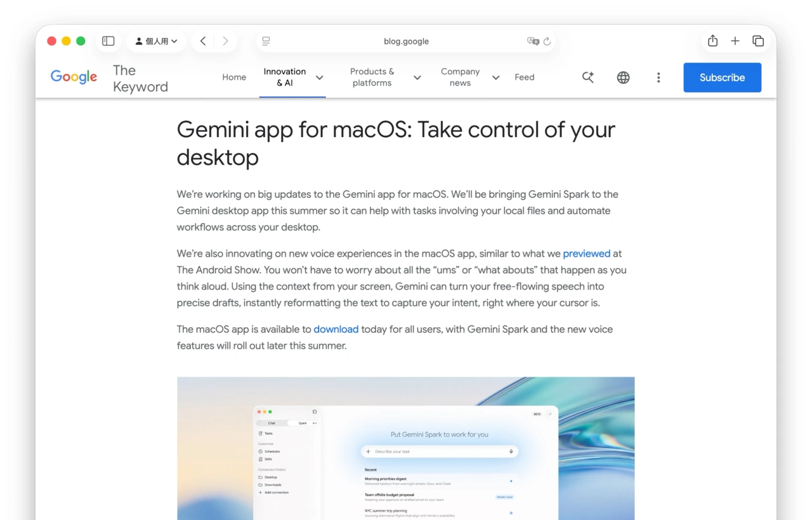
Task: Reload the page with the refresh icon
Action: pyautogui.click(x=547, y=41)
